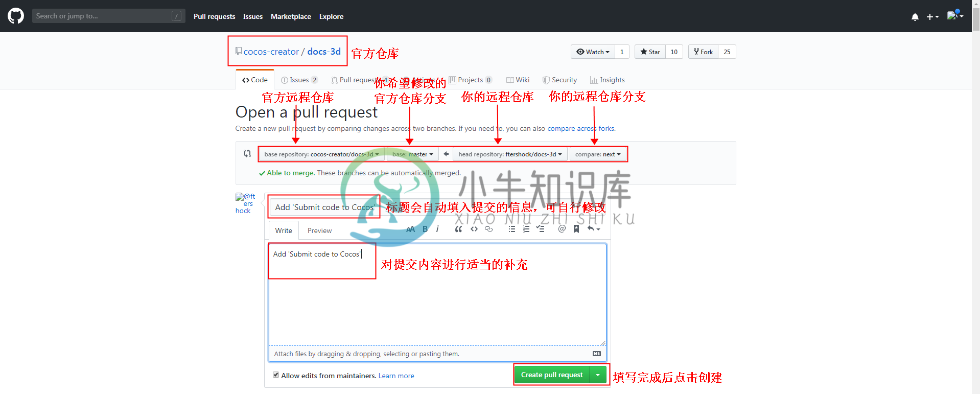Click the compare branches swap icon
This screenshot has width=980, height=394.
pyautogui.click(x=247, y=153)
